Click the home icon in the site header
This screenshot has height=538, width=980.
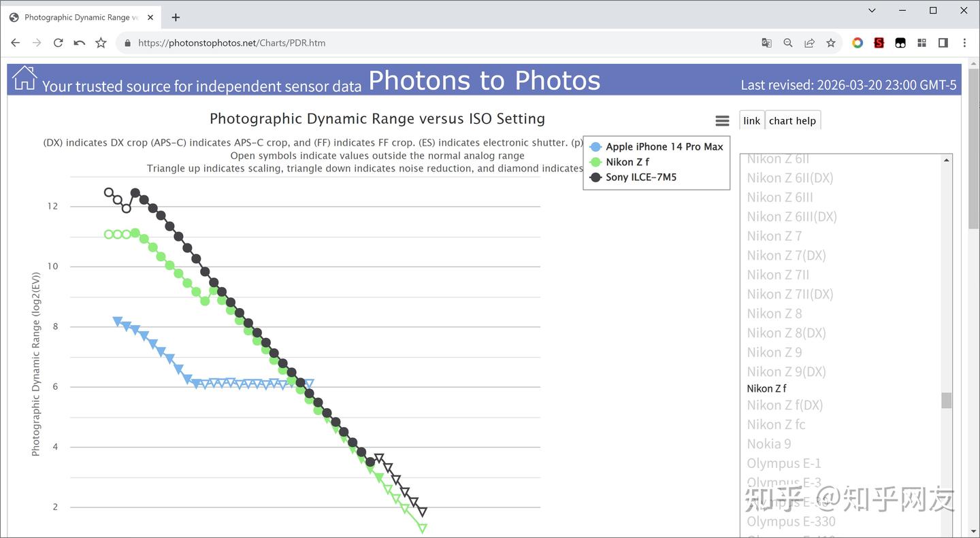pos(24,78)
